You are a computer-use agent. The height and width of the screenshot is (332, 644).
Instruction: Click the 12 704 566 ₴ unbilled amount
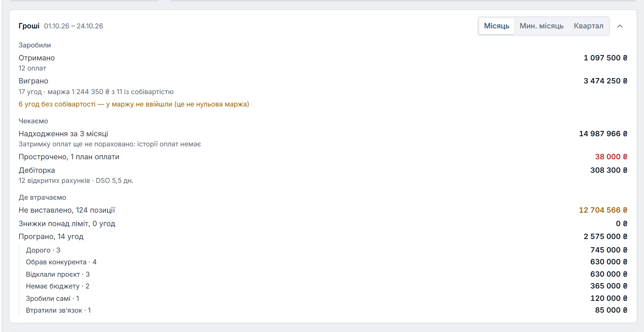(603, 210)
